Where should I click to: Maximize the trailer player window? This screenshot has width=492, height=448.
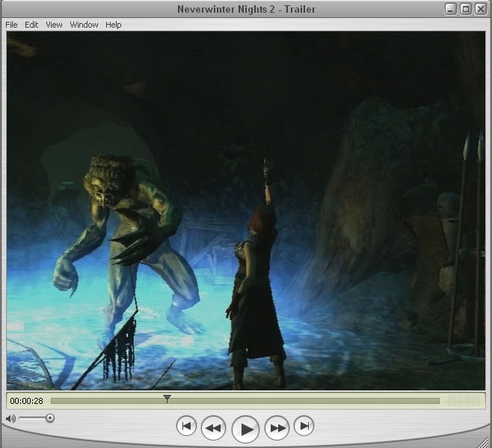click(x=465, y=9)
